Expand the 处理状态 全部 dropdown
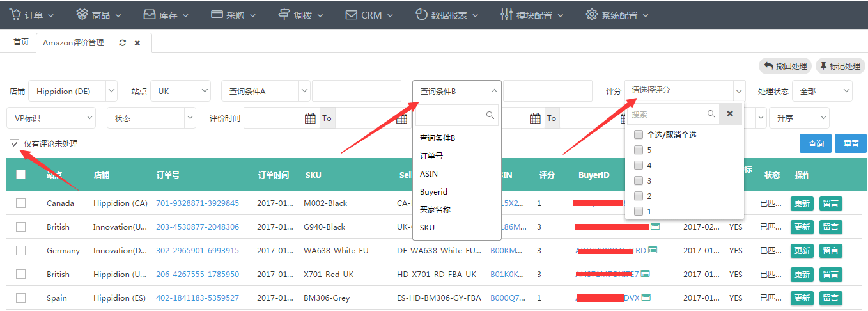 [846, 91]
